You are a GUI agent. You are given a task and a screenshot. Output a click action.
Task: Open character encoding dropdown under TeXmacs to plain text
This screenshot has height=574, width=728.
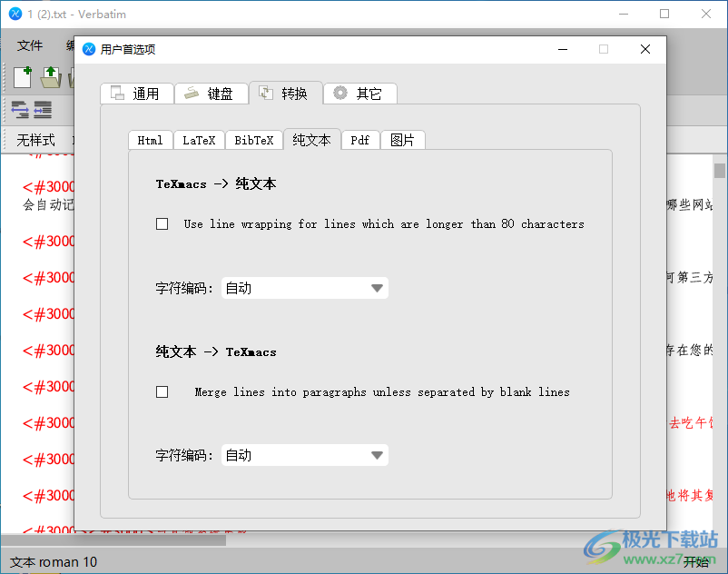coord(305,288)
